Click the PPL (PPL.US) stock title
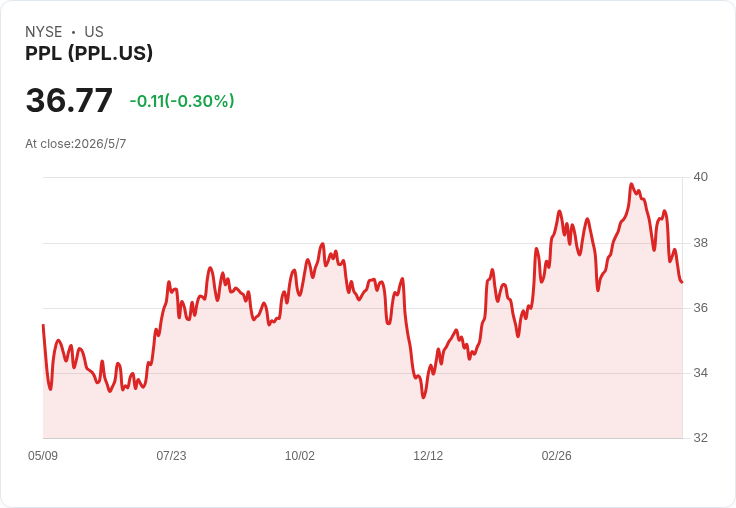 89,53
